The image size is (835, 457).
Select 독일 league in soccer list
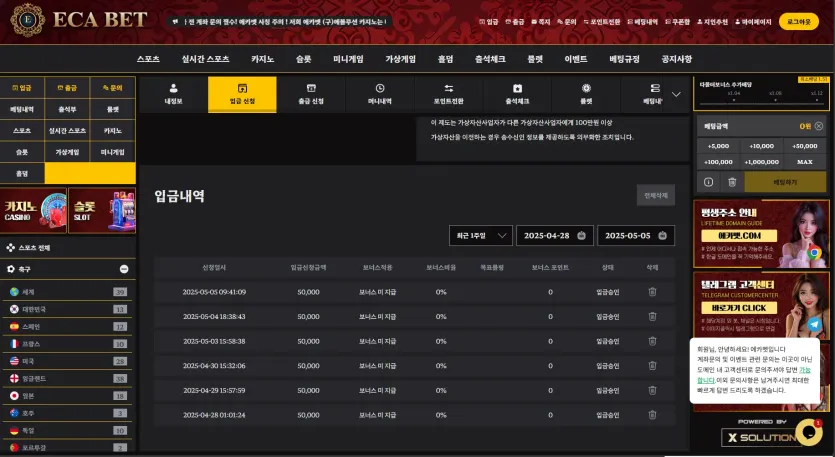(68, 430)
